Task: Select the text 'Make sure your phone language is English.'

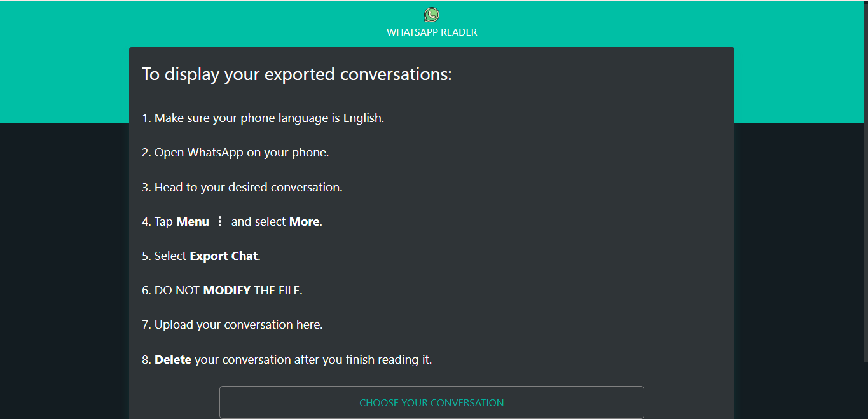Action: pos(269,118)
